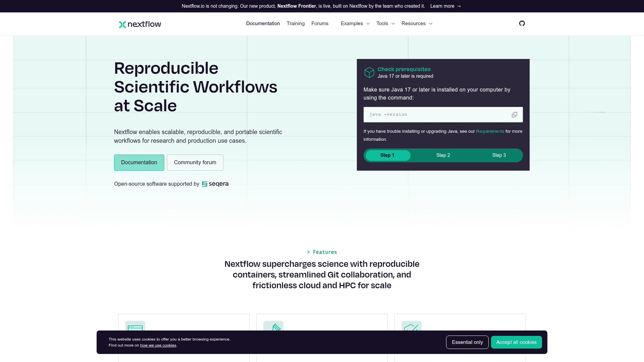Click the Reproducible Scientific Workflows headline

click(x=196, y=87)
